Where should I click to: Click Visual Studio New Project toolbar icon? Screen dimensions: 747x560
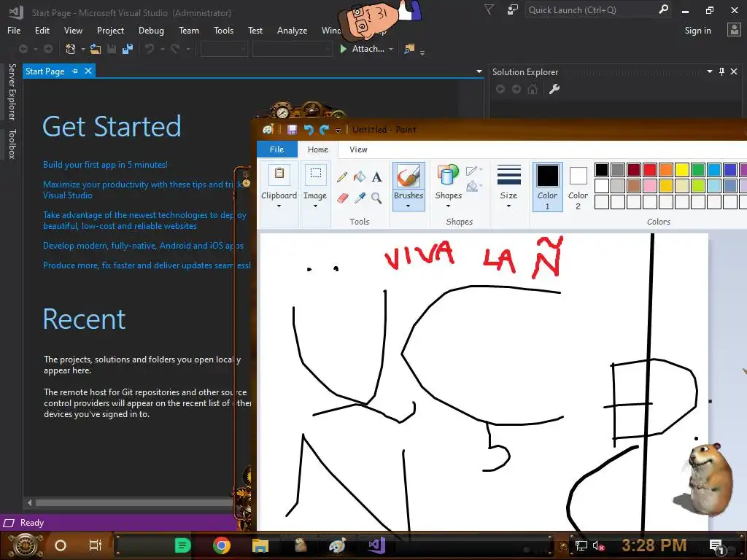[71, 49]
